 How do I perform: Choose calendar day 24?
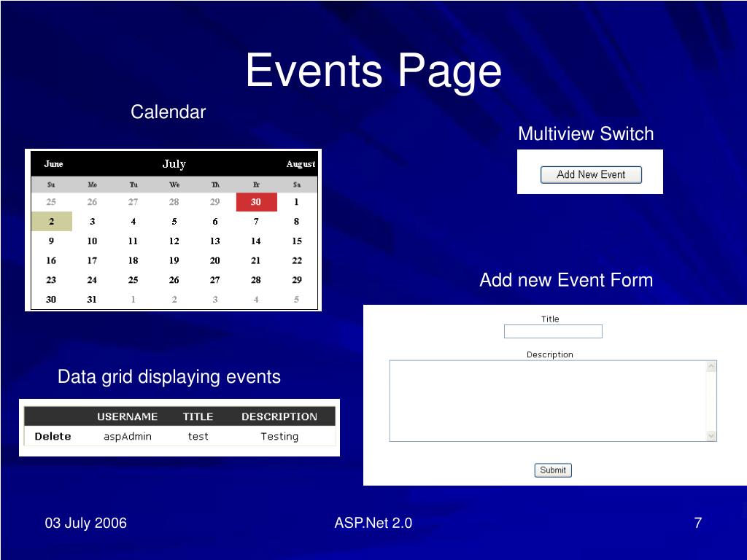(x=92, y=280)
